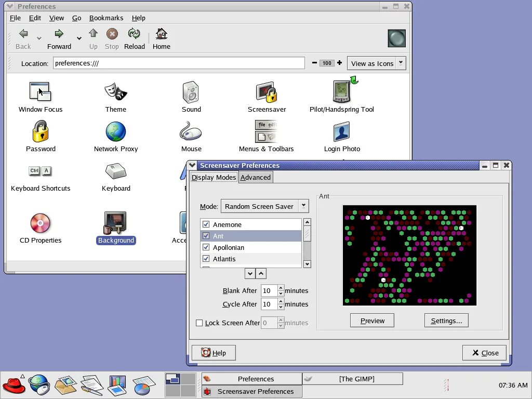Image resolution: width=532 pixels, height=399 pixels.
Task: Click the Forward arrow toolbar button
Action: coord(59,39)
